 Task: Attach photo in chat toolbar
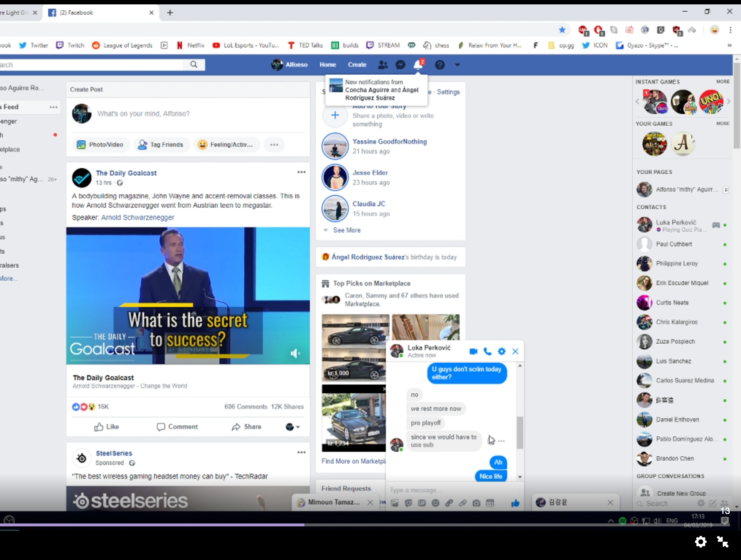click(395, 503)
